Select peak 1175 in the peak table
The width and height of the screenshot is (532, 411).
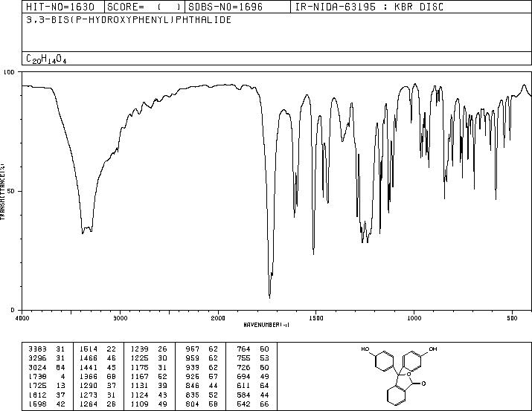point(139,367)
